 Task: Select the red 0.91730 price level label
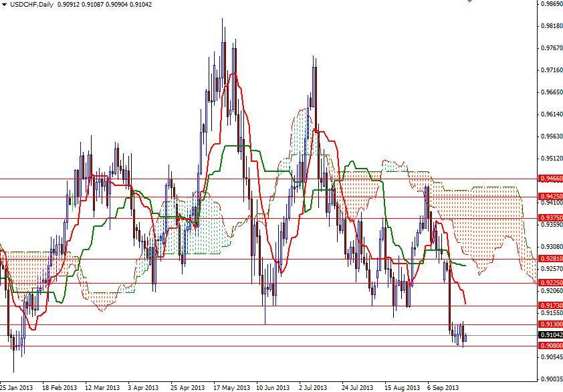550,306
